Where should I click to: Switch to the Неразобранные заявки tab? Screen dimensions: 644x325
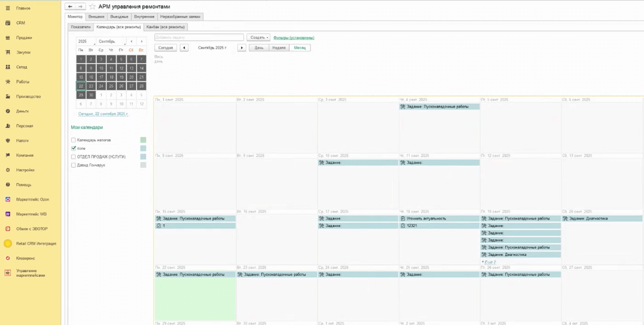[x=180, y=17]
